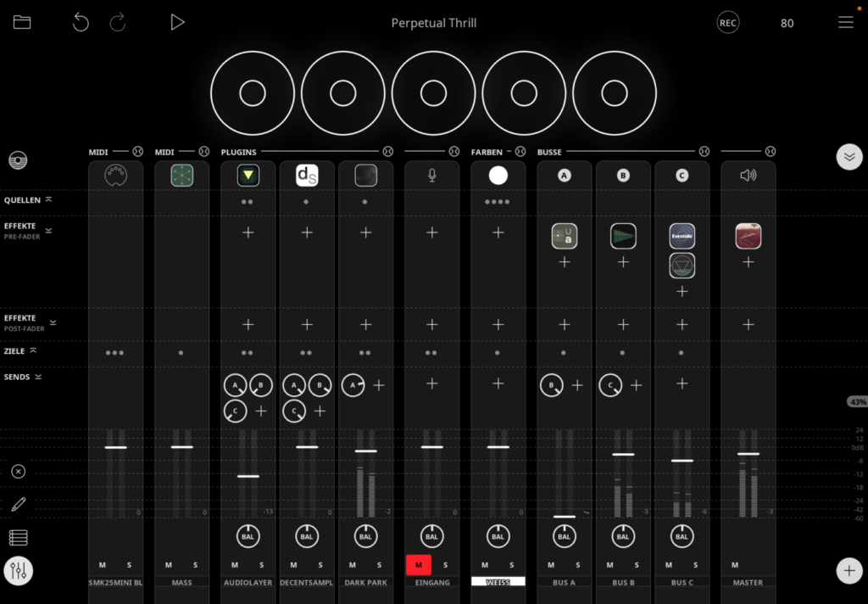Screen dimensions: 868x604
Task: Start playback with the play button
Action: pos(177,23)
